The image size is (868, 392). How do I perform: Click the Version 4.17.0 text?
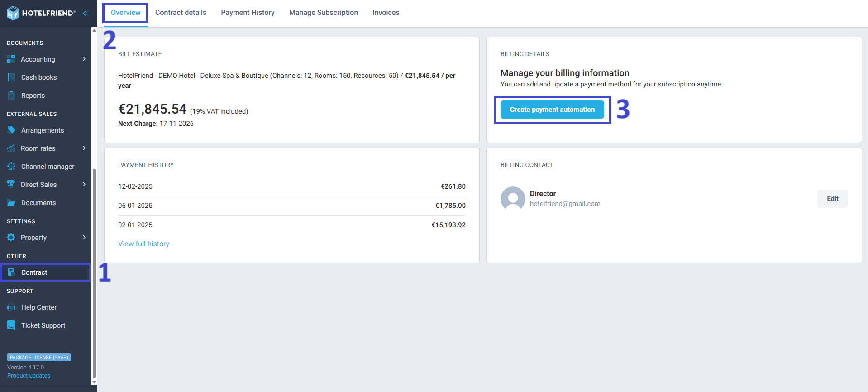pyautogui.click(x=25, y=368)
